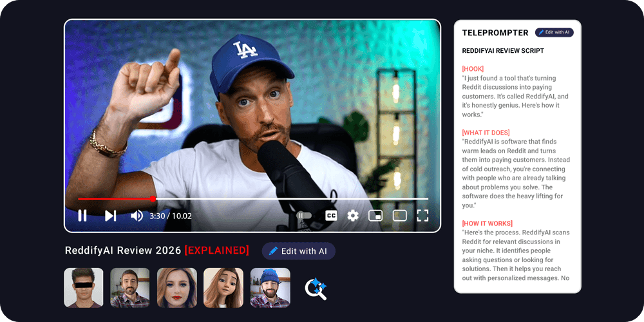Pause the video playback
This screenshot has width=644, height=322.
click(82, 216)
